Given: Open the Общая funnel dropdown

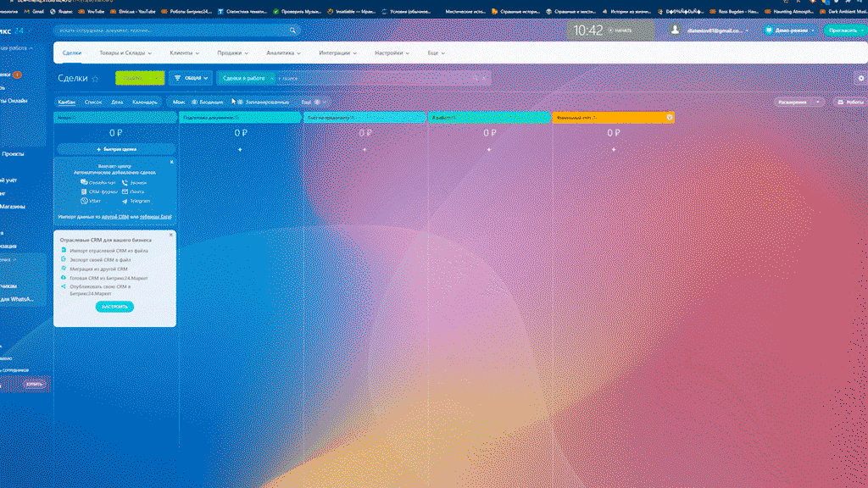Looking at the screenshot, I should click(191, 78).
